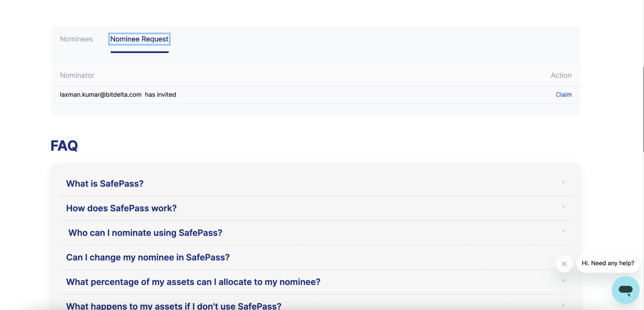
Task: Select the Nominee Request tab
Action: pos(140,39)
